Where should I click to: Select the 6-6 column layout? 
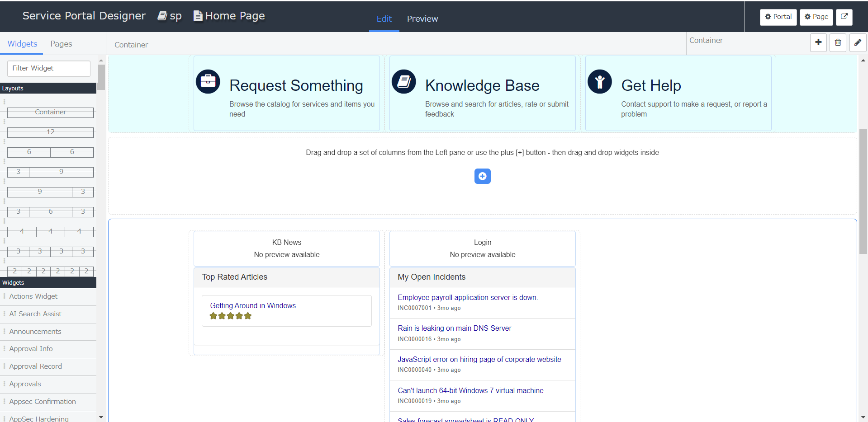(x=50, y=152)
